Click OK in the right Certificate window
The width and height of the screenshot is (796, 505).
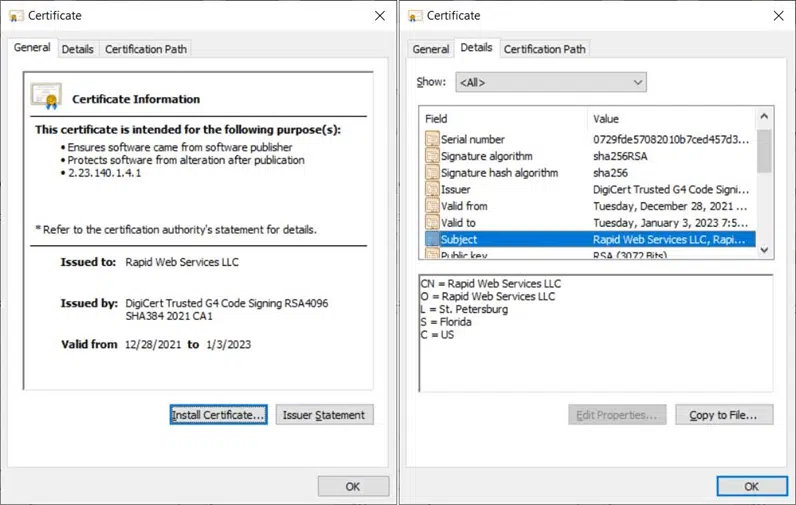(x=752, y=486)
